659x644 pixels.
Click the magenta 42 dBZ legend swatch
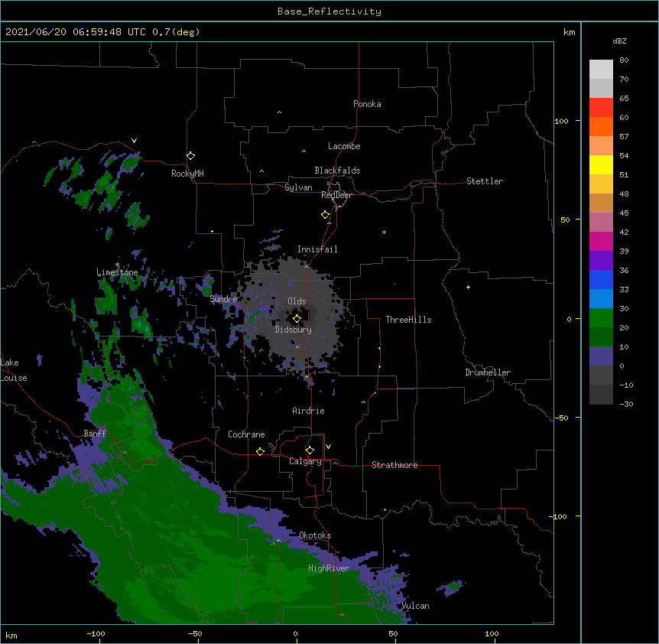601,241
